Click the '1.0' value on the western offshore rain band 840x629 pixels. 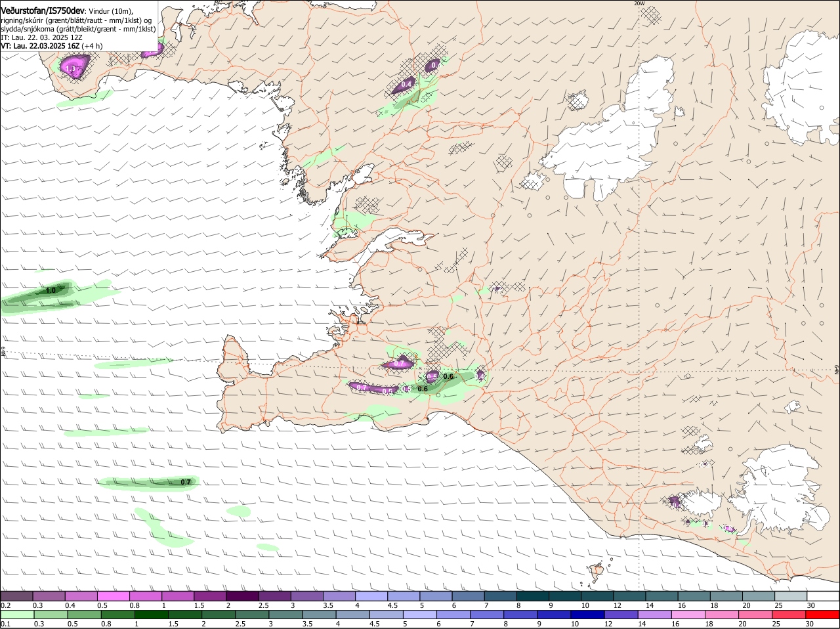point(51,290)
